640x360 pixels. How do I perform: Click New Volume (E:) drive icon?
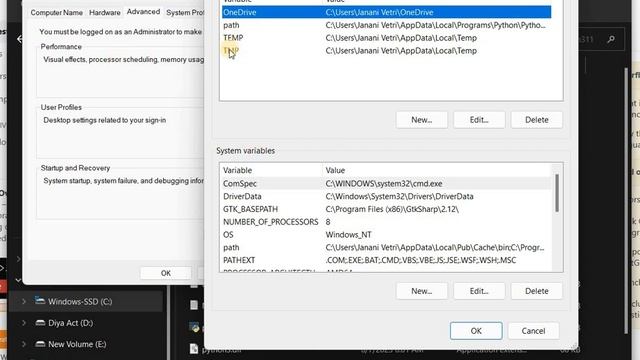(x=40, y=344)
